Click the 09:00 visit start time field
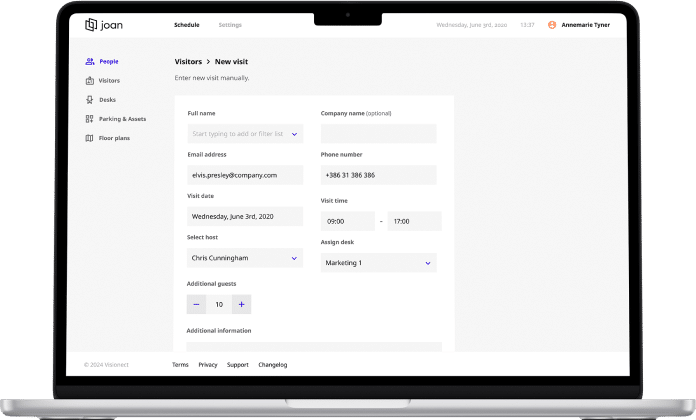The height and width of the screenshot is (420, 696). (x=347, y=221)
